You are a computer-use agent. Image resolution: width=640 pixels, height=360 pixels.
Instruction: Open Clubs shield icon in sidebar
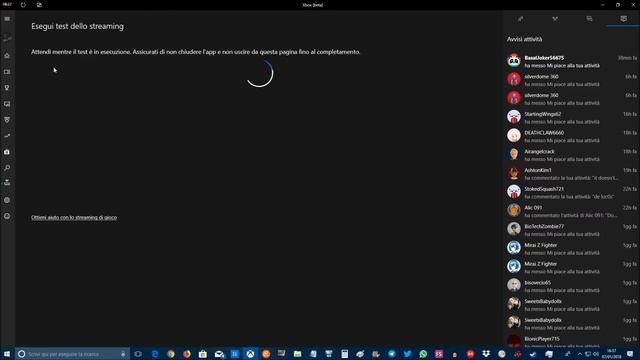tap(7, 120)
